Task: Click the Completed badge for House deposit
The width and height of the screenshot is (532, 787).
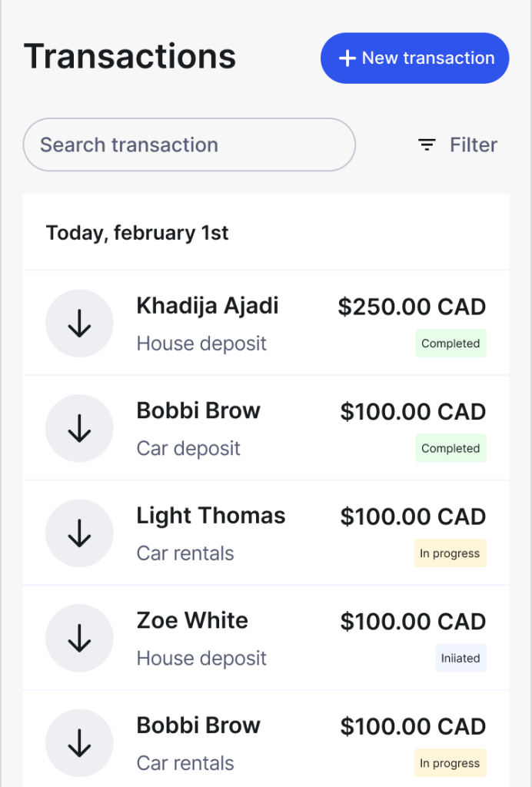Action: 451,344
